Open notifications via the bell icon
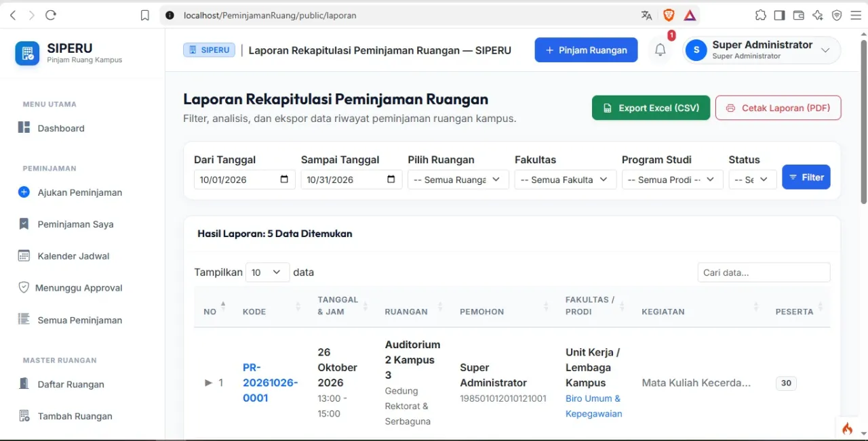Image resolution: width=868 pixels, height=441 pixels. click(660, 50)
